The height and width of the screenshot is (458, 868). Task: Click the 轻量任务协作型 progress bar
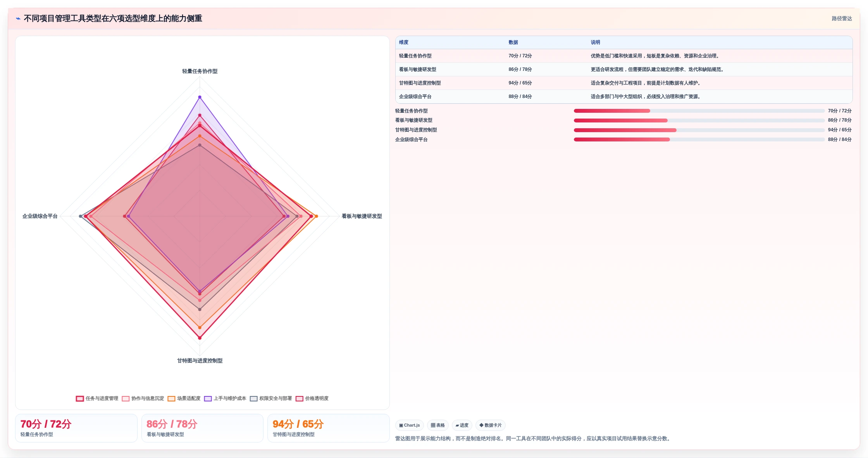699,111
